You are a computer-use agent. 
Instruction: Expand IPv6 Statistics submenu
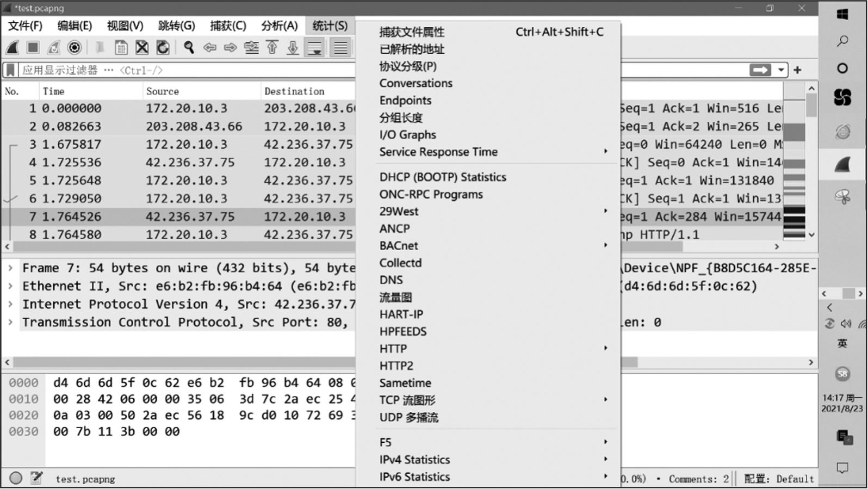(x=488, y=477)
